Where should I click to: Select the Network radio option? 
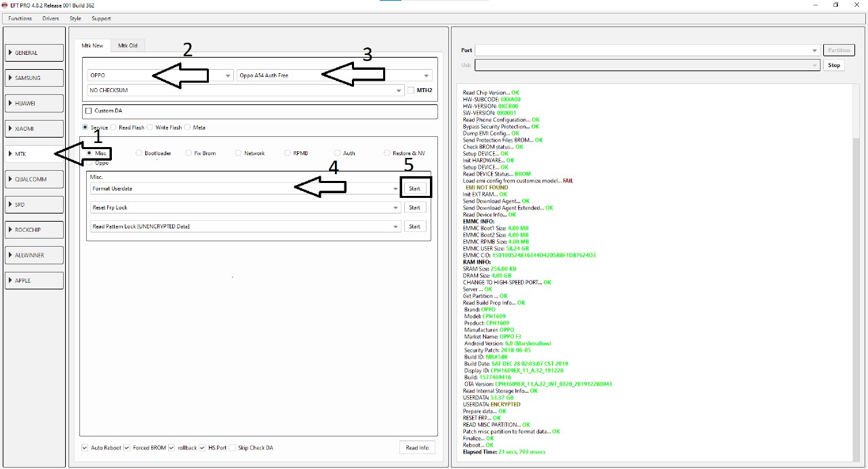[x=238, y=153]
